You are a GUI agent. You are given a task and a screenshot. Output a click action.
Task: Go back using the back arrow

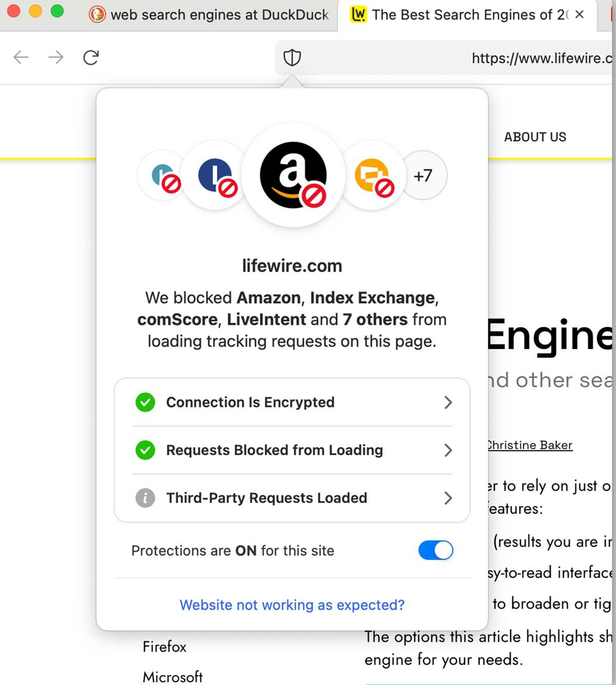[21, 57]
